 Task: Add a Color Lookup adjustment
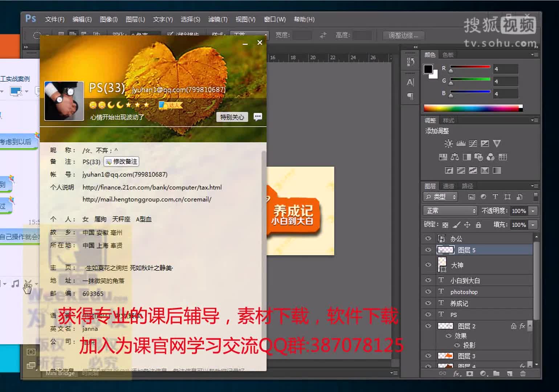tap(503, 157)
